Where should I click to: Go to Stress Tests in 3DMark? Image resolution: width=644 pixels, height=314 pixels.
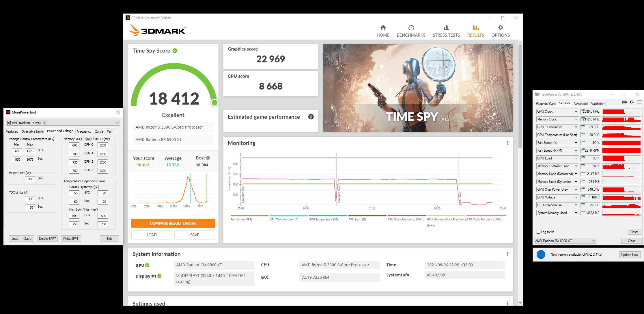(446, 31)
